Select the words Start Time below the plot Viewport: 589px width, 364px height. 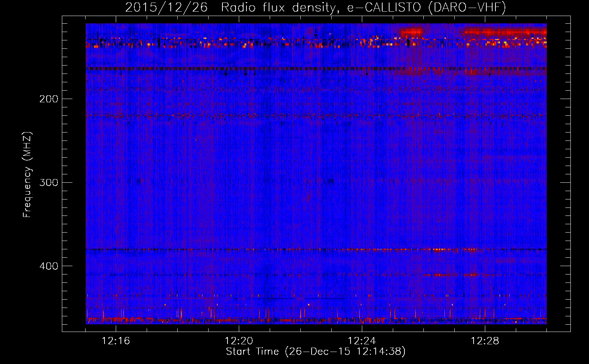(x=252, y=352)
